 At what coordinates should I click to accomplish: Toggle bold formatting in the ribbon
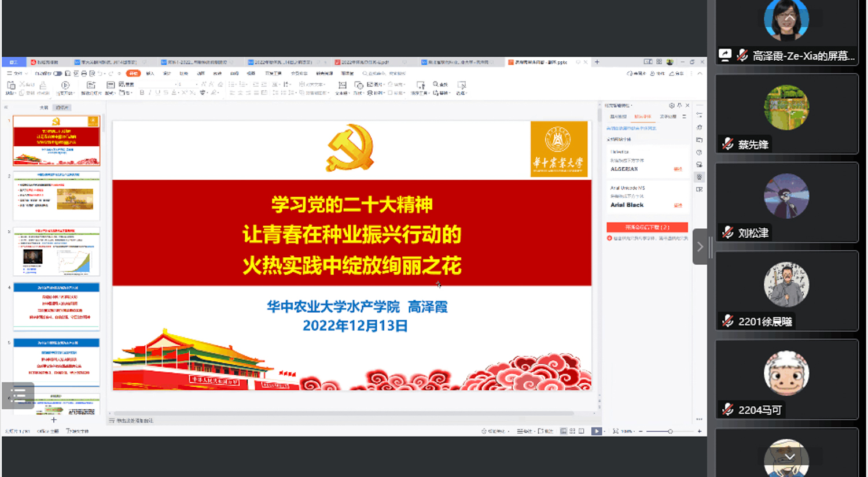[142, 91]
